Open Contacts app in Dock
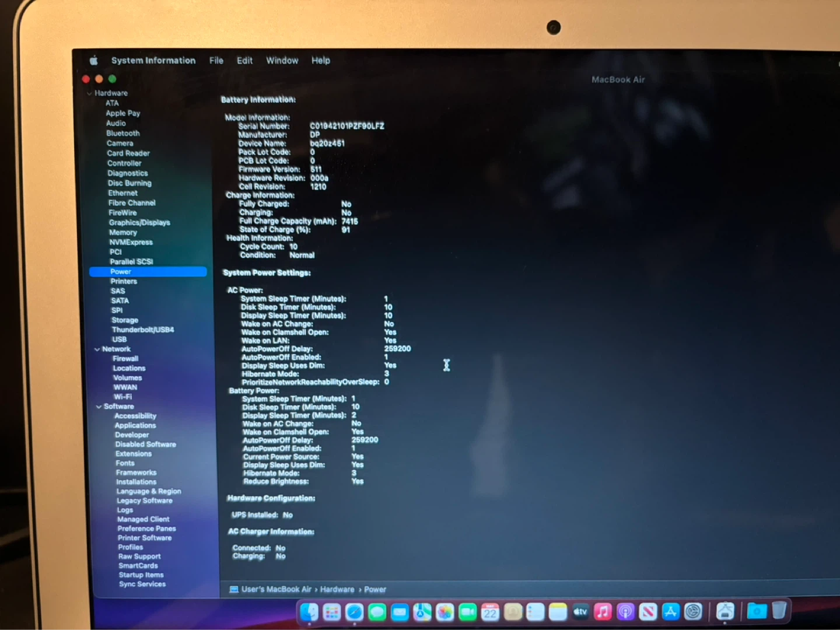Viewport: 840px width, 630px height. pyautogui.click(x=513, y=612)
